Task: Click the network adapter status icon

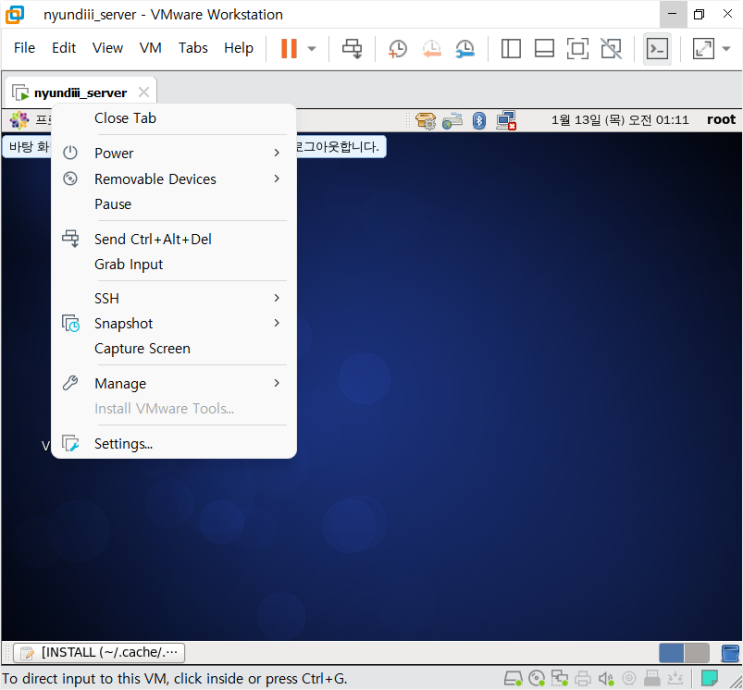Action: (560, 679)
